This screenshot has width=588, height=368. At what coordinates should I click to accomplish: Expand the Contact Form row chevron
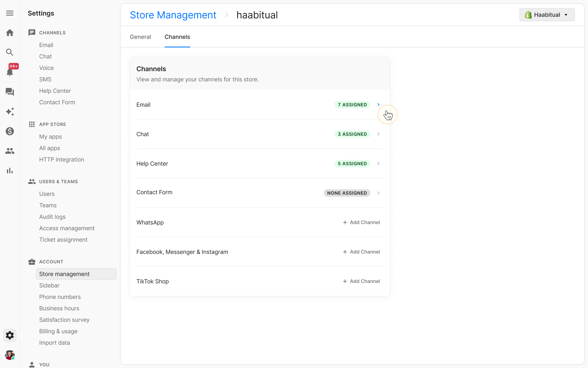click(379, 193)
